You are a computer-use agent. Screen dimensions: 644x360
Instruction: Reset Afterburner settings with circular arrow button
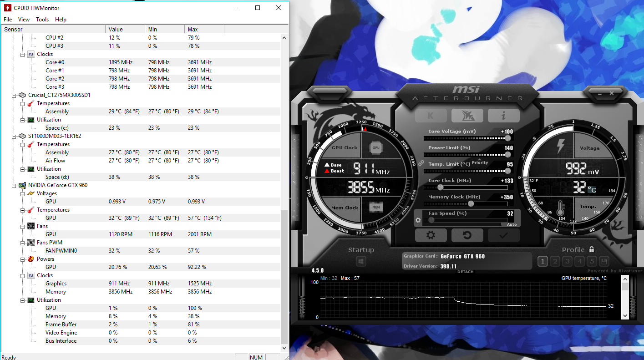click(x=467, y=235)
